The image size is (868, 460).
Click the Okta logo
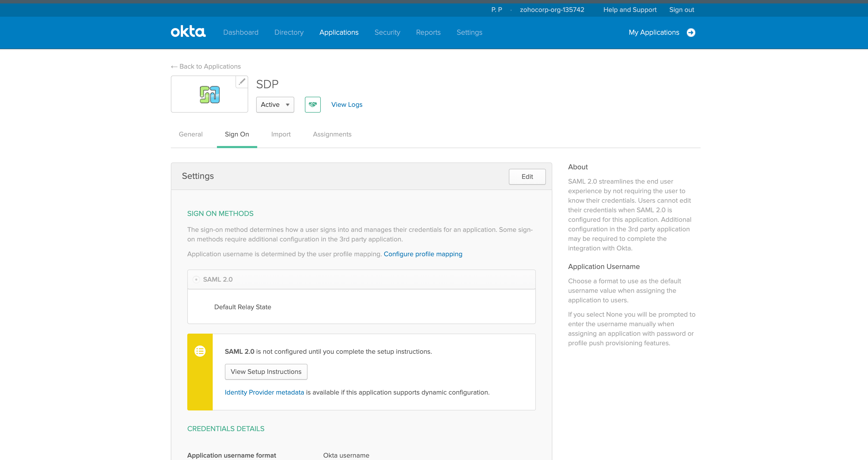(x=188, y=32)
